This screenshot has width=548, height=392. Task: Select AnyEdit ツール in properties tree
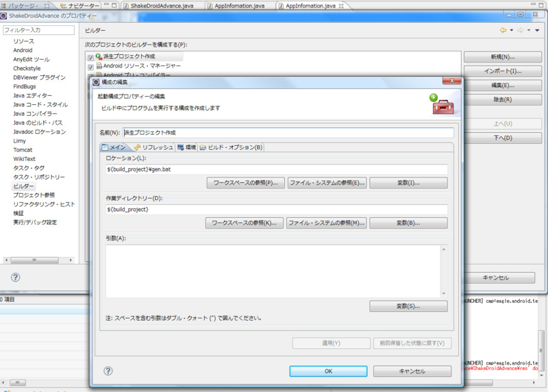[32, 60]
